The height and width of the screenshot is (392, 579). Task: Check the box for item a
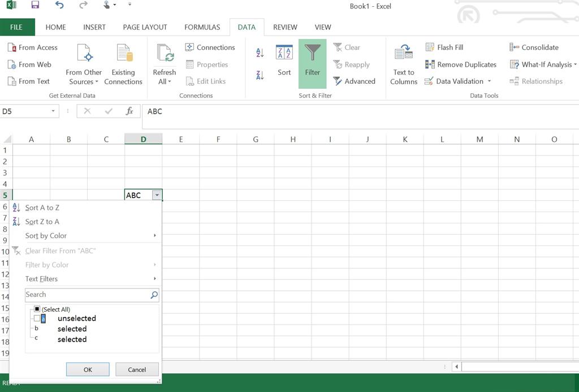pyautogui.click(x=37, y=318)
